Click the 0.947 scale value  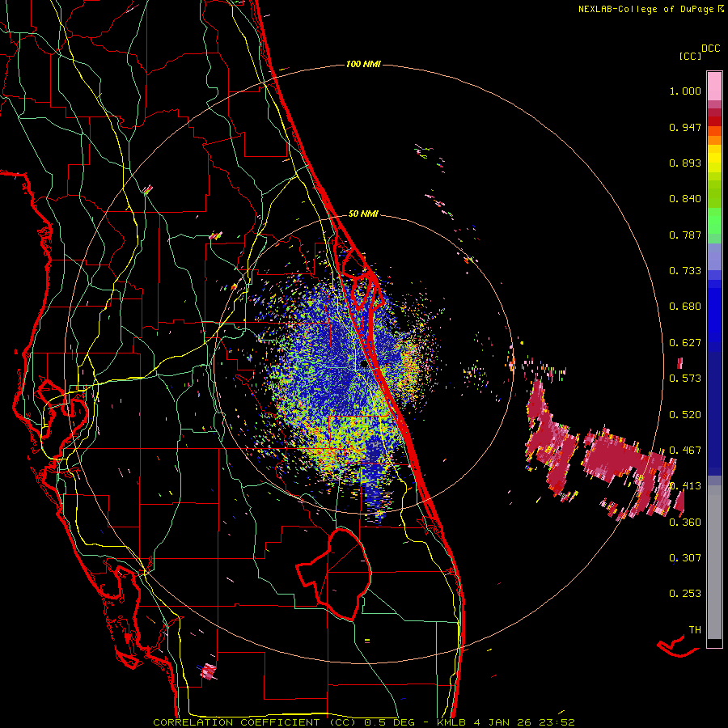(x=685, y=127)
